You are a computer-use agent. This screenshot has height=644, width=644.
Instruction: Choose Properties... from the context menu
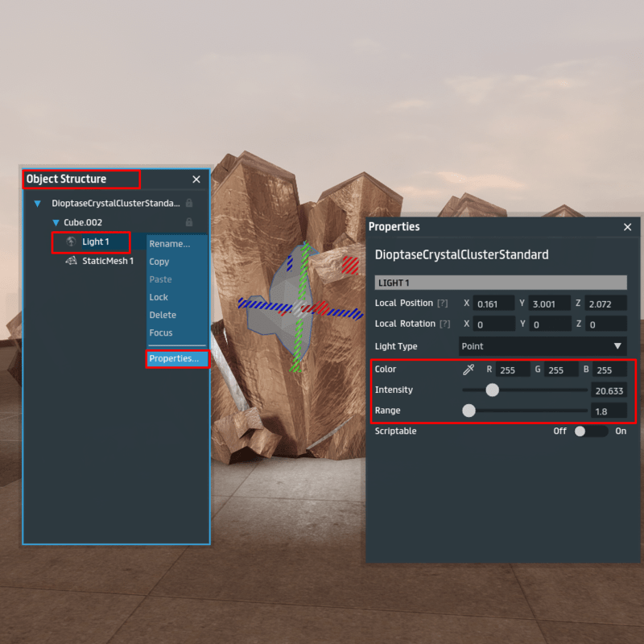(175, 358)
